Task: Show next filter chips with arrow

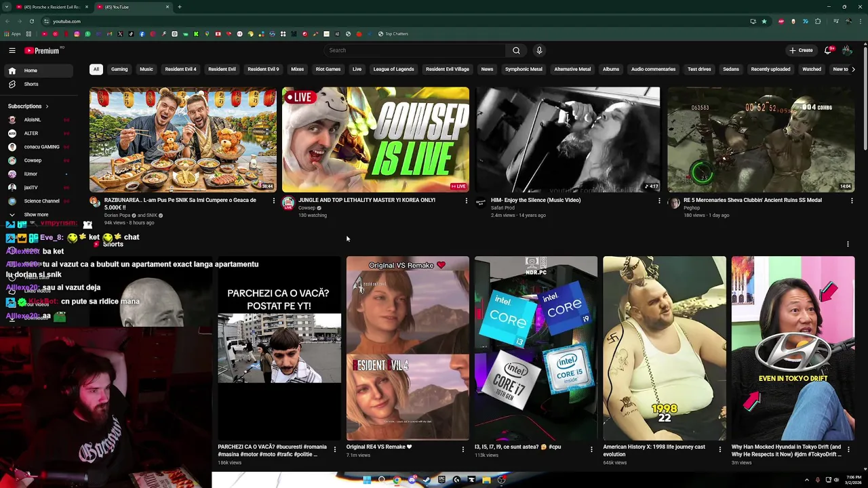Action: tap(853, 69)
